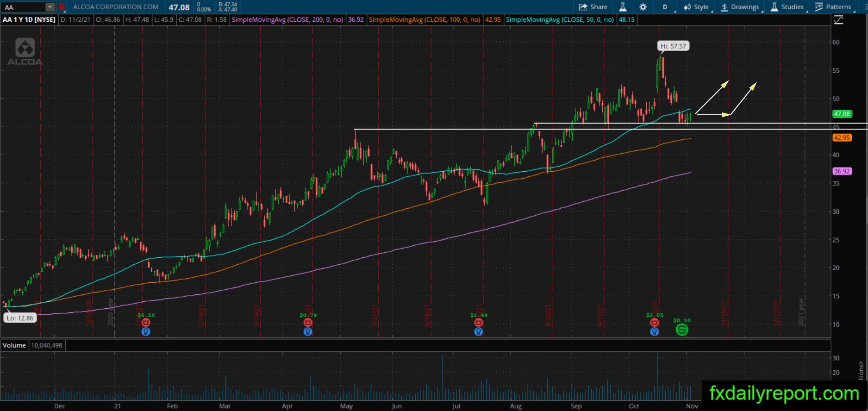
Task: Click the earnings phone icon labeled $1.49
Action: click(x=479, y=323)
